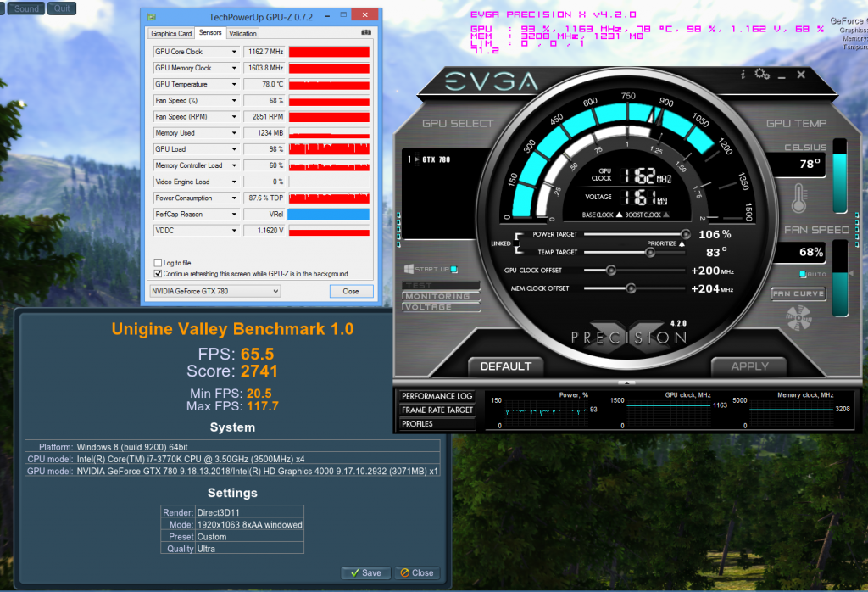Toggle the Start Up with Windows option
Viewport: 868px width, 592px height.
point(454,269)
